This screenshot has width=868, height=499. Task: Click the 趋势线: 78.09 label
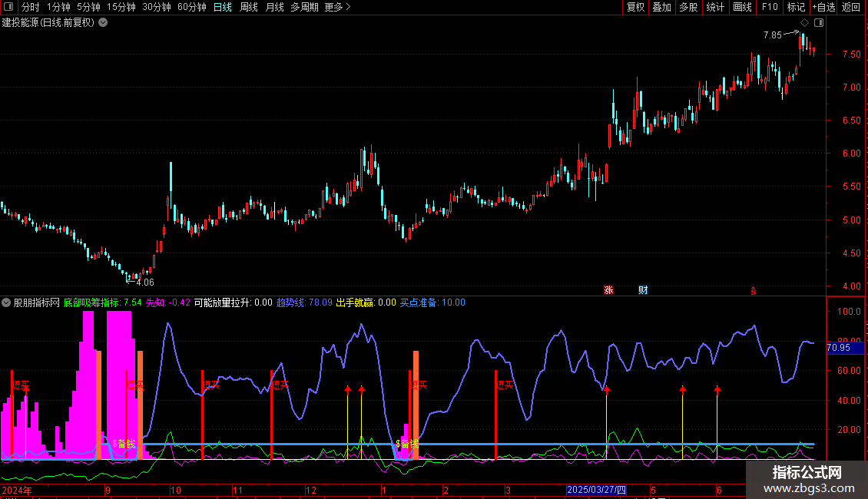(304, 302)
